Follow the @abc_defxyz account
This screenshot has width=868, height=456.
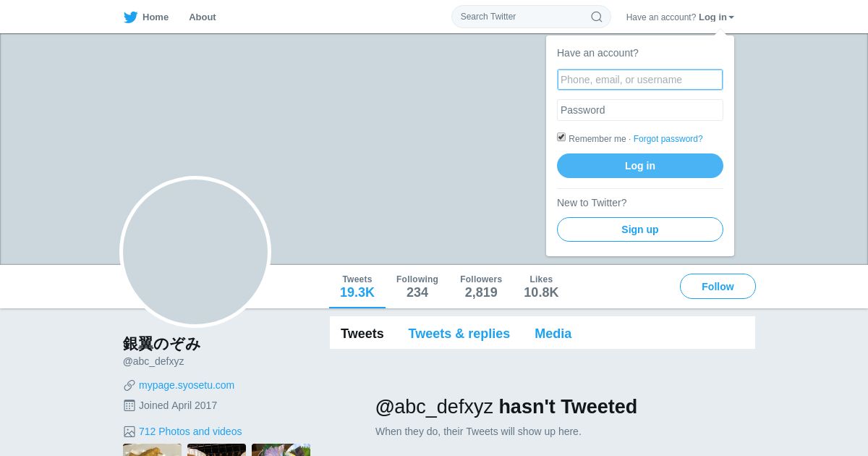point(717,287)
